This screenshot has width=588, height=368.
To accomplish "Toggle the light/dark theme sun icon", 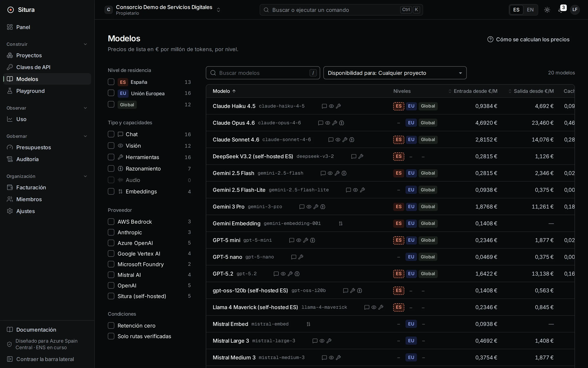I will click(x=547, y=10).
